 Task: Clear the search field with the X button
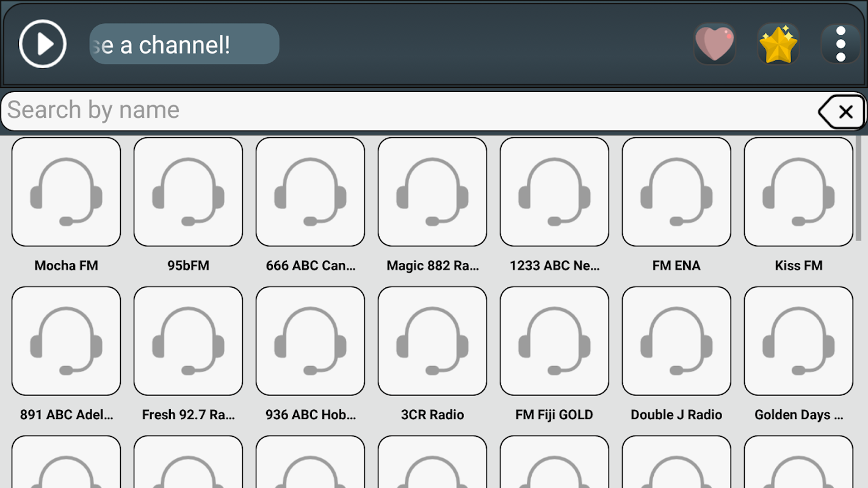(x=841, y=112)
